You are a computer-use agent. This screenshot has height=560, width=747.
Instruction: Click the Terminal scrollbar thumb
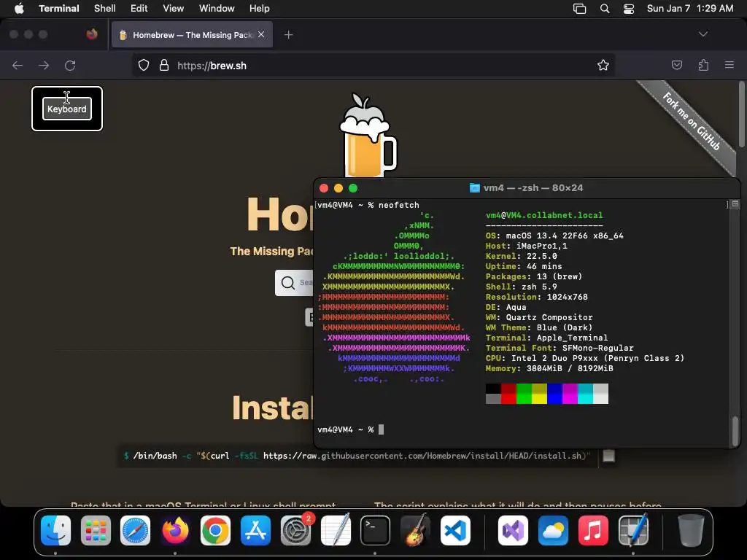(x=735, y=431)
